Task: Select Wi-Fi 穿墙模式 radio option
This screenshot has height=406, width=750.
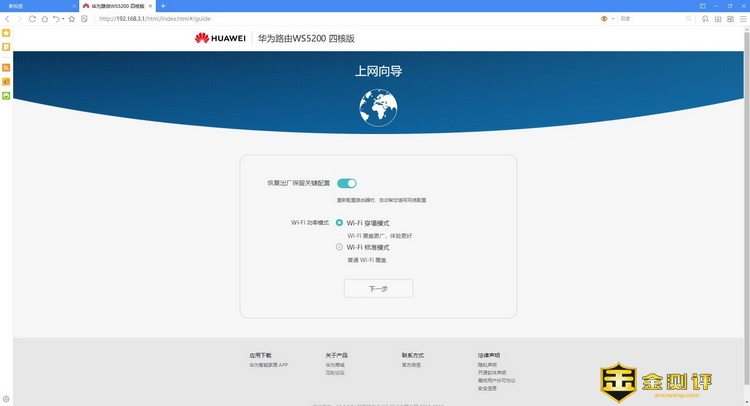Action: [x=340, y=222]
